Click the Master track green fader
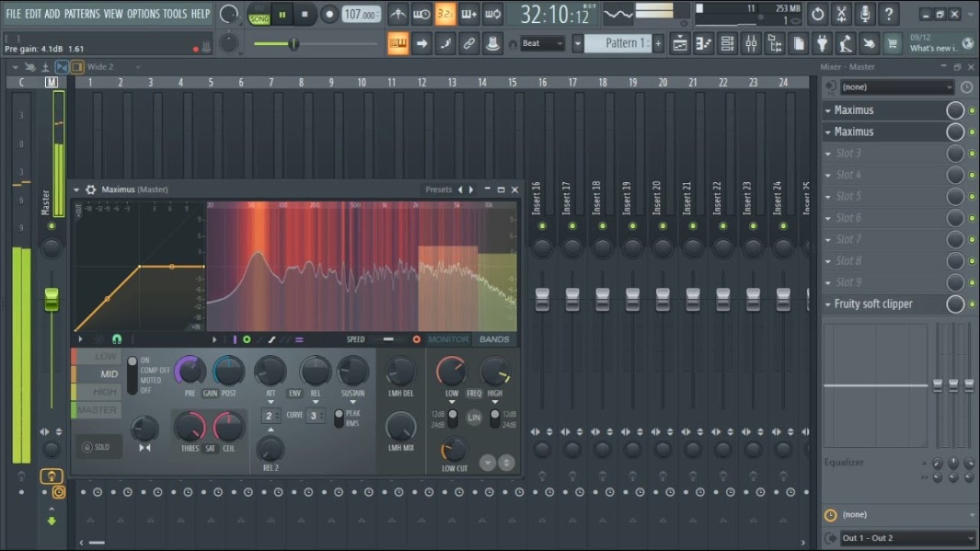 [x=51, y=298]
